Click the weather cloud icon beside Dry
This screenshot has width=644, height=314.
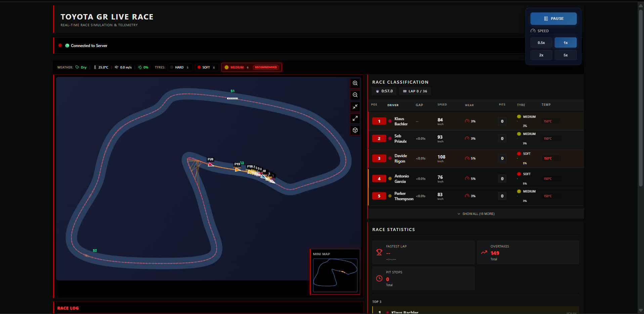77,67
